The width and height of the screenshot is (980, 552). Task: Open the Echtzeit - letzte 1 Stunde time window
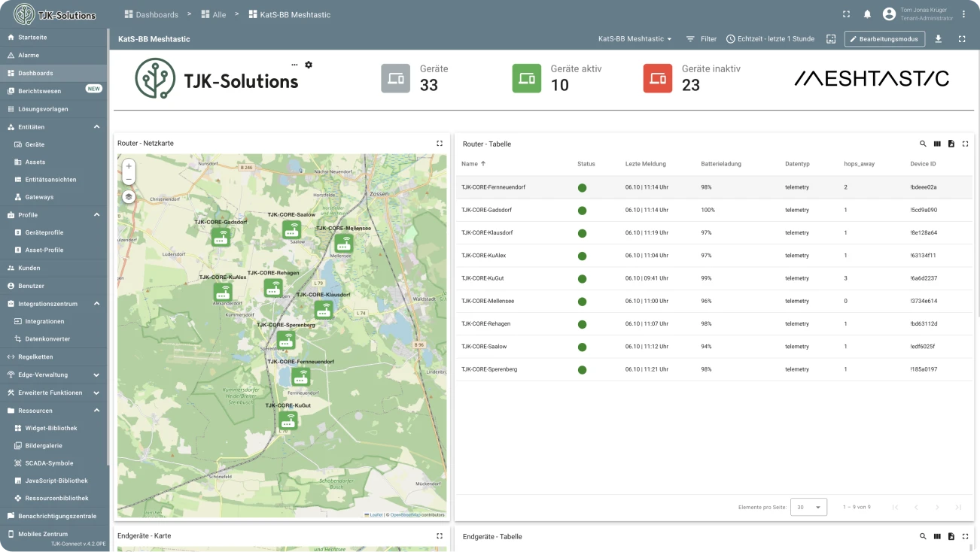[770, 39]
